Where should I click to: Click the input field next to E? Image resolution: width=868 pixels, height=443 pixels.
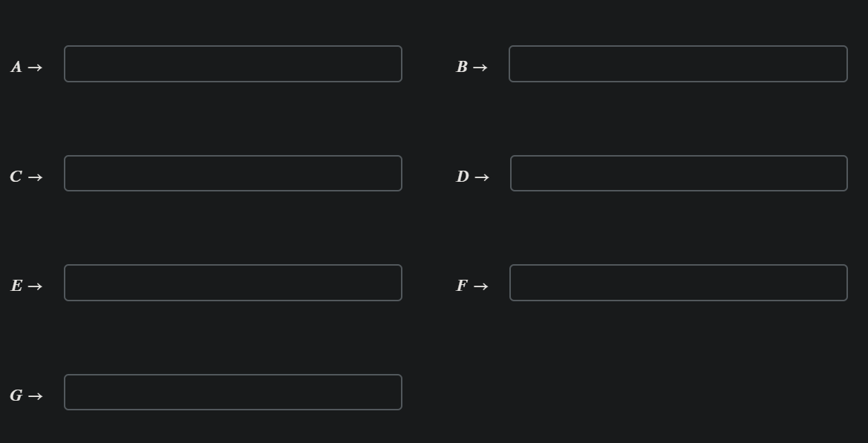(232, 282)
